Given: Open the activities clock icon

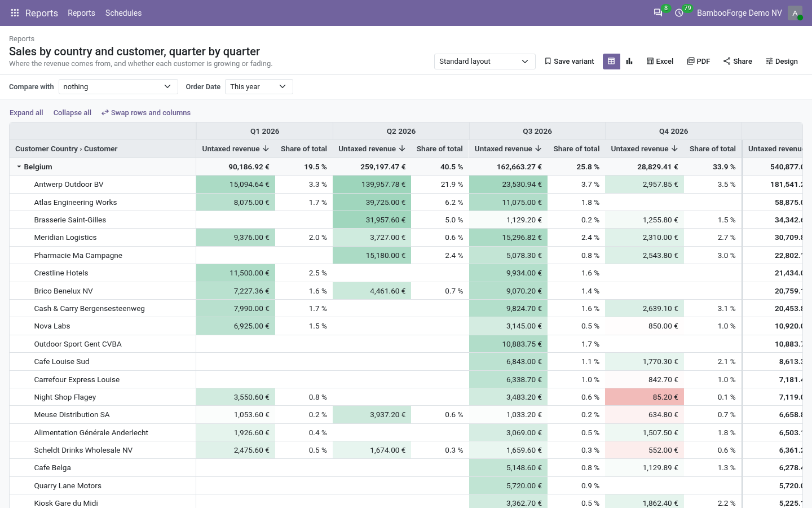Looking at the screenshot, I should (679, 13).
